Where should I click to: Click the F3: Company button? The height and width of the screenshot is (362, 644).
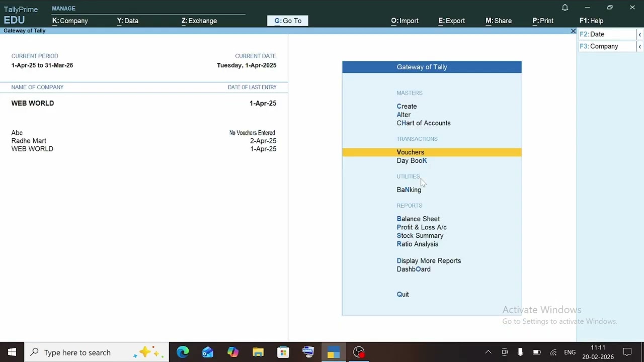pos(607,46)
